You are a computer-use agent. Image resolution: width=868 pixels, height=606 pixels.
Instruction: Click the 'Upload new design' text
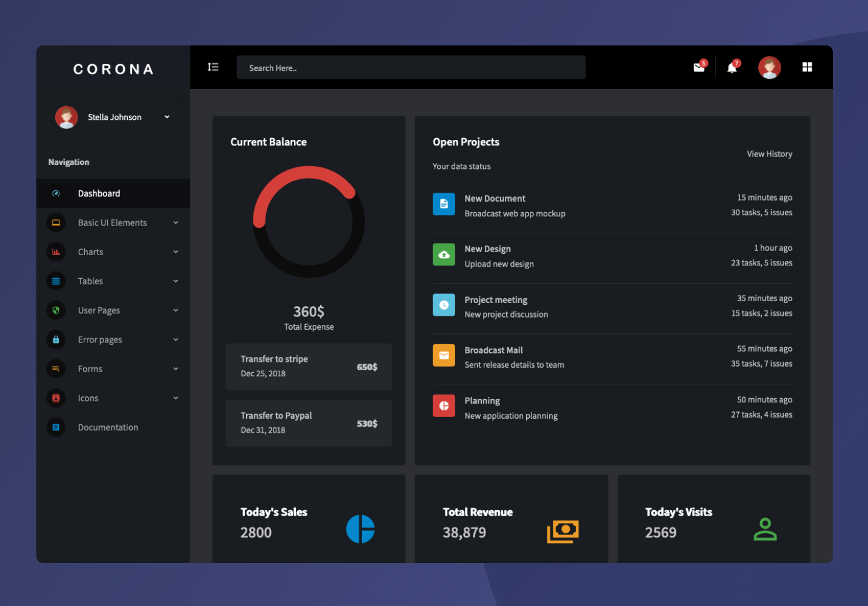coord(499,264)
